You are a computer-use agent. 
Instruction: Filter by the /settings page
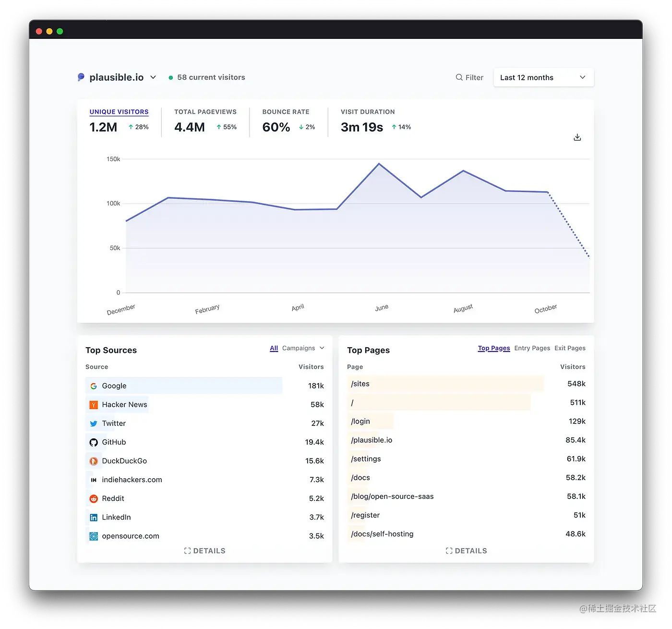tap(366, 459)
